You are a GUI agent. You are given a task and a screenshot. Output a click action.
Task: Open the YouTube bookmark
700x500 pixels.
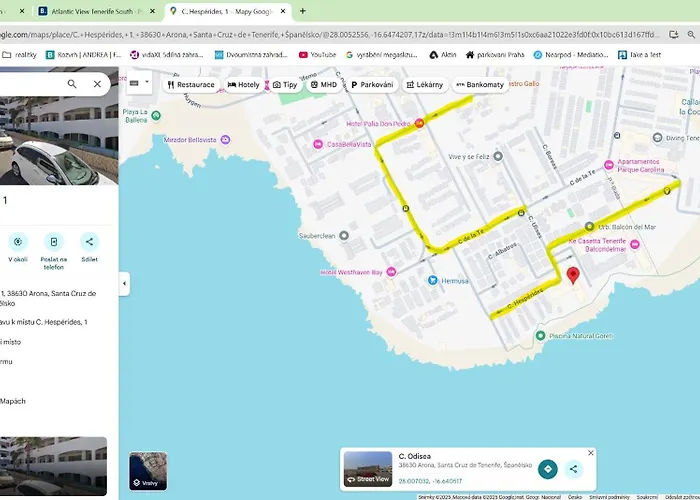pyautogui.click(x=316, y=55)
